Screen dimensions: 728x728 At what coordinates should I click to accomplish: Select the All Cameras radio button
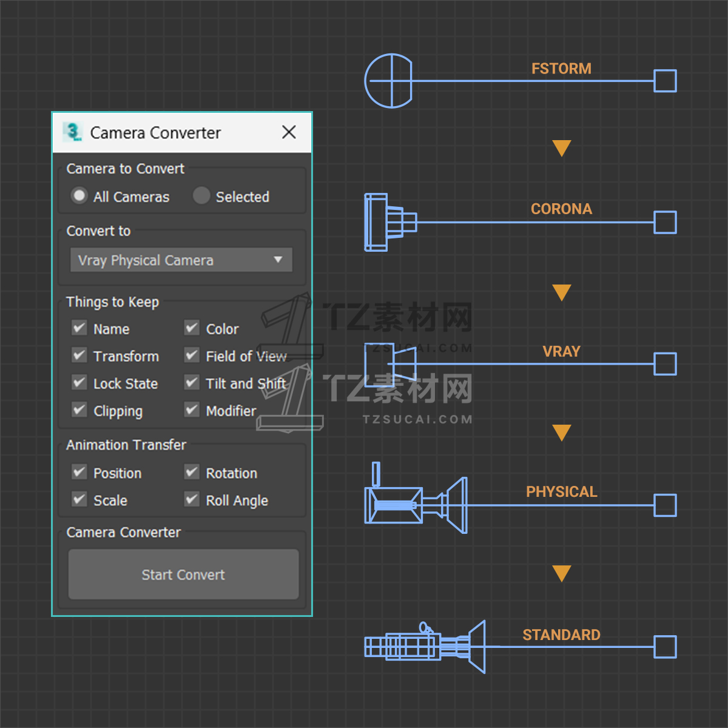click(x=79, y=196)
